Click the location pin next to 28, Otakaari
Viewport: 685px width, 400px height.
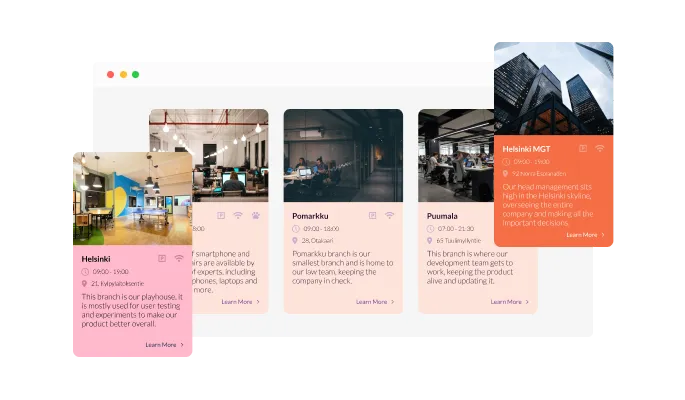tap(295, 240)
